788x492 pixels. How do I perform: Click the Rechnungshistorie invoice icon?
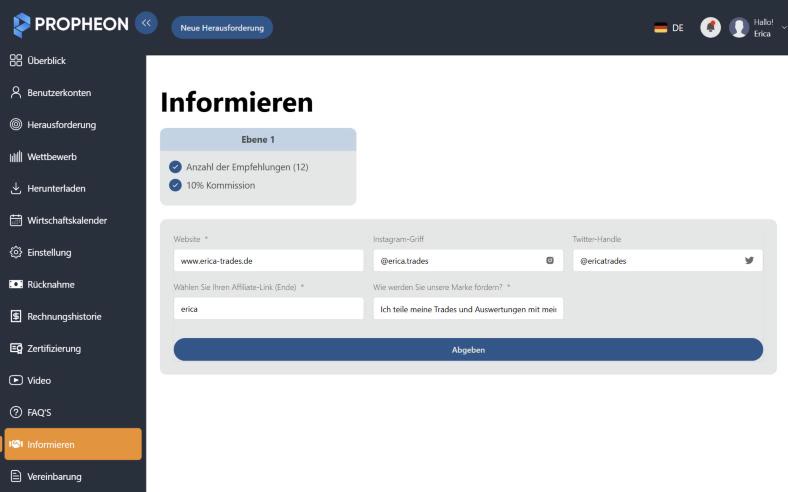pyautogui.click(x=16, y=316)
